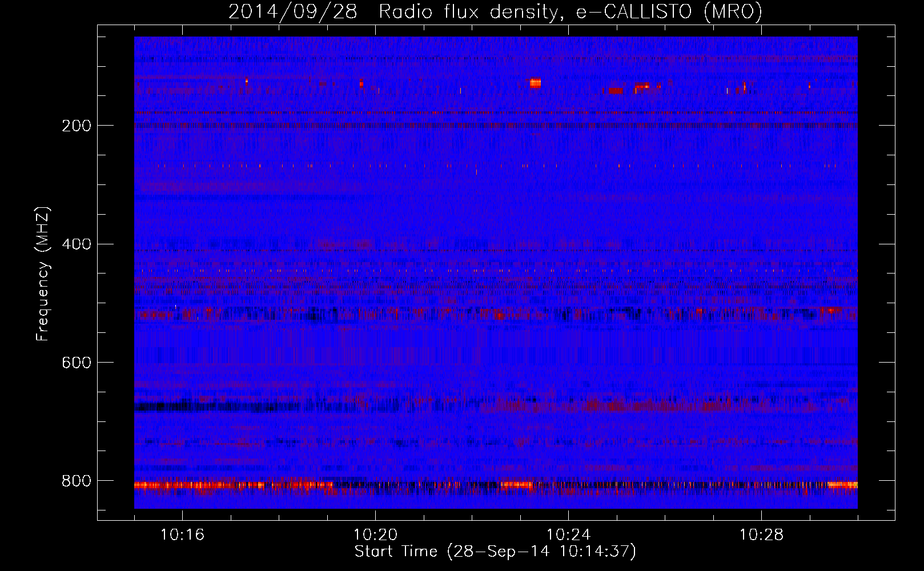Click the plot title 'Radio flux density, e-CALLISTO (MRO)'
The width and height of the screenshot is (924, 571).
[571, 11]
